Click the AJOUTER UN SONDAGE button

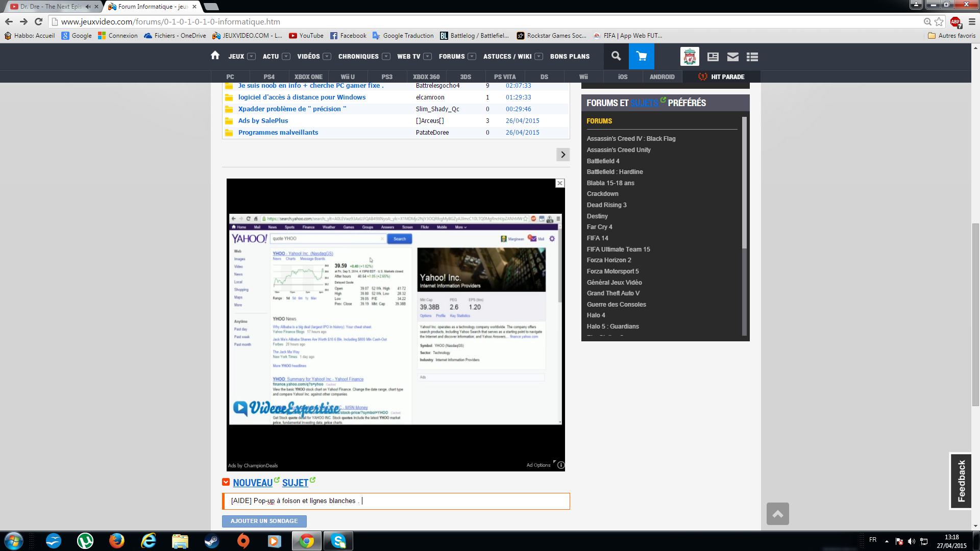click(x=264, y=521)
